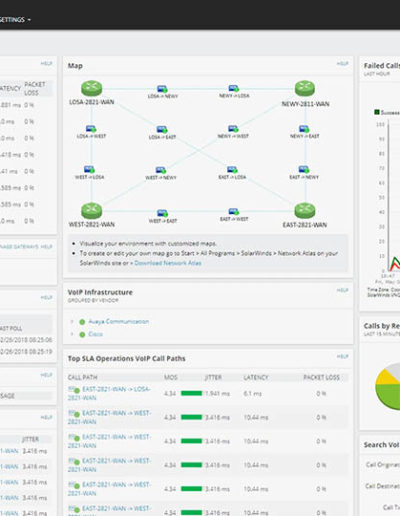400x516 pixels.
Task: Click the Top SLA Operations VoIP Call Paths title
Action: point(126,359)
